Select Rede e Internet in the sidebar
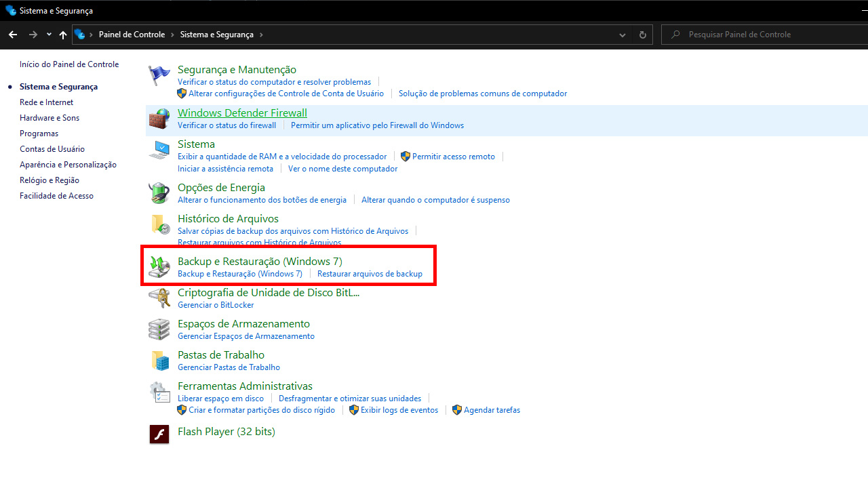Viewport: 868px width, 488px height. (x=46, y=102)
